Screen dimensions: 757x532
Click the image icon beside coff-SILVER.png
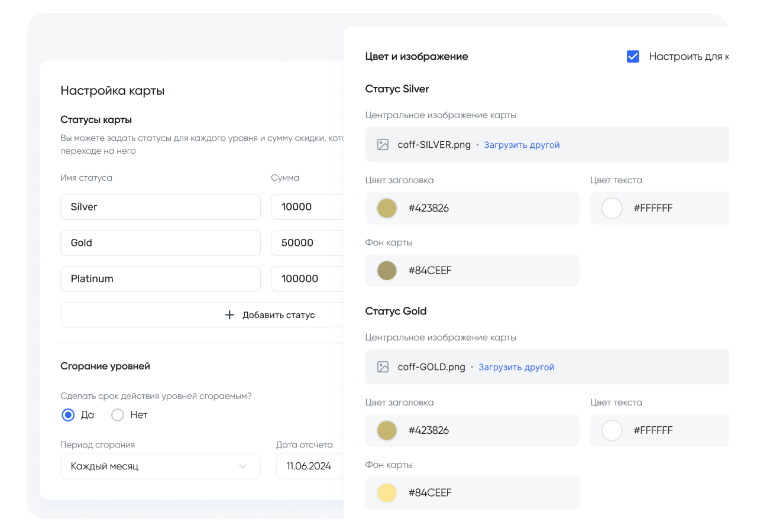pos(383,145)
